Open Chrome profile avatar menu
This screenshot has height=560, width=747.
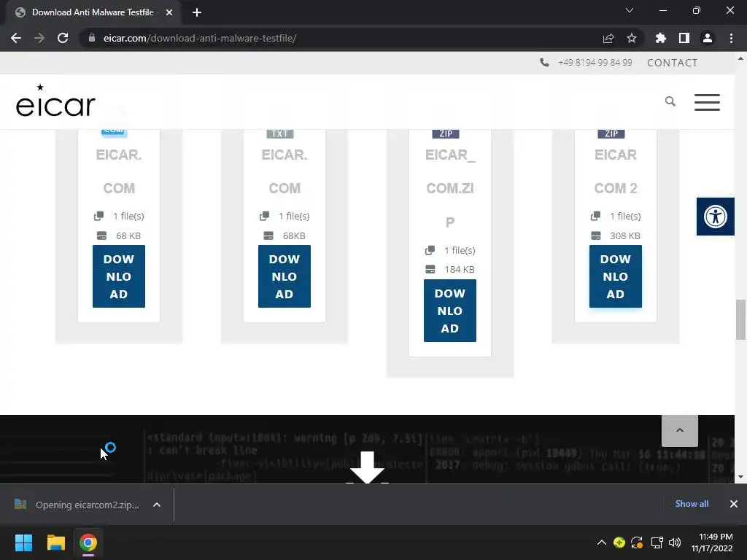(x=708, y=38)
